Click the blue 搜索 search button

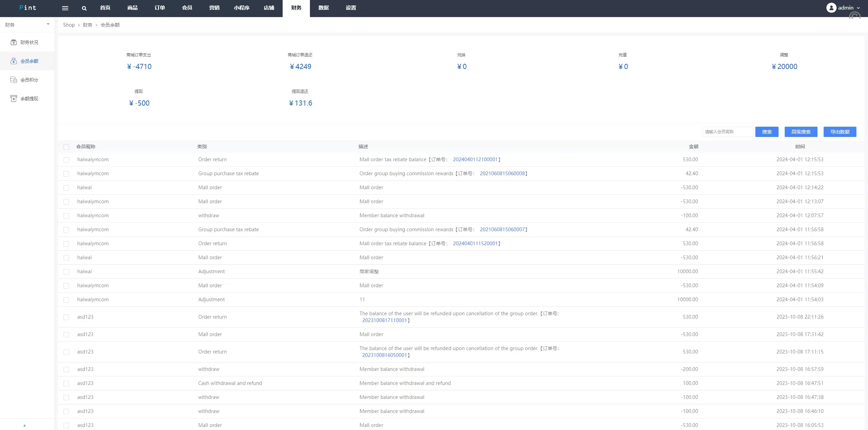tap(767, 132)
